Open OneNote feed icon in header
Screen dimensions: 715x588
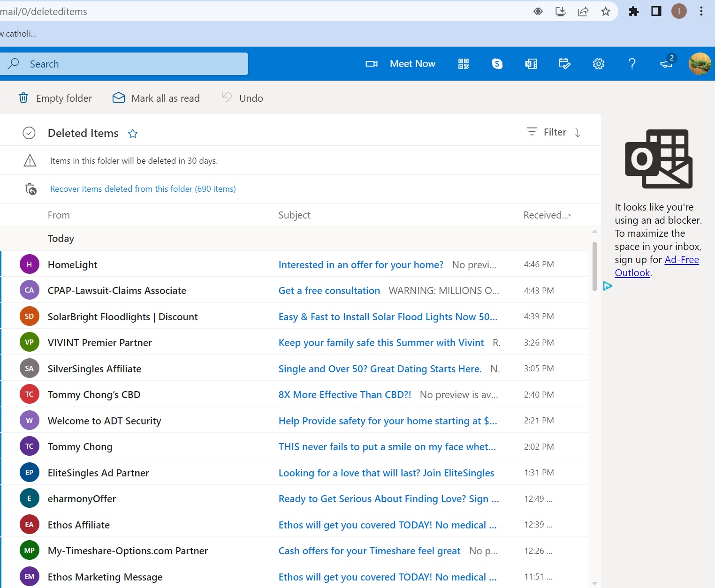pos(531,64)
